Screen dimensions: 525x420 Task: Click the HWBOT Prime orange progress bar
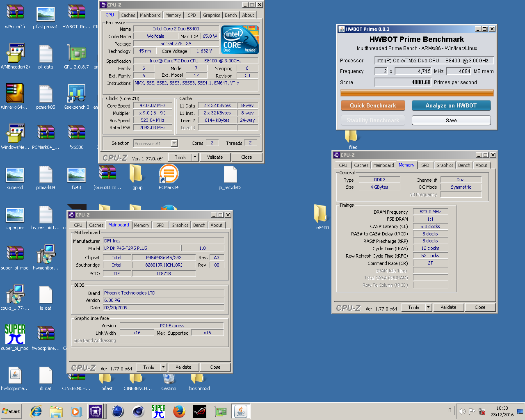(417, 93)
